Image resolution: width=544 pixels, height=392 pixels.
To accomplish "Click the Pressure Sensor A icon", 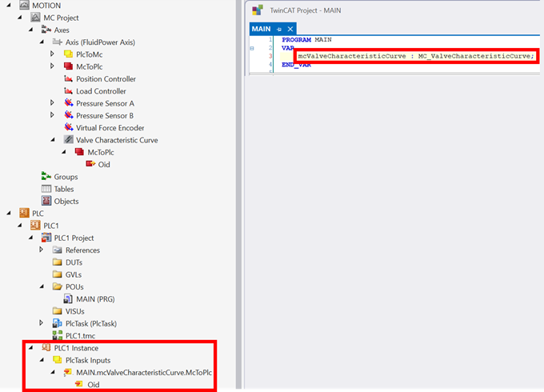I will 69,103.
